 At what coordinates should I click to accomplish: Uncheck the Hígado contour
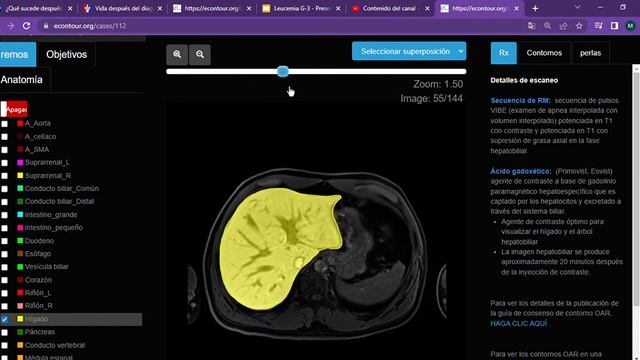(4, 319)
